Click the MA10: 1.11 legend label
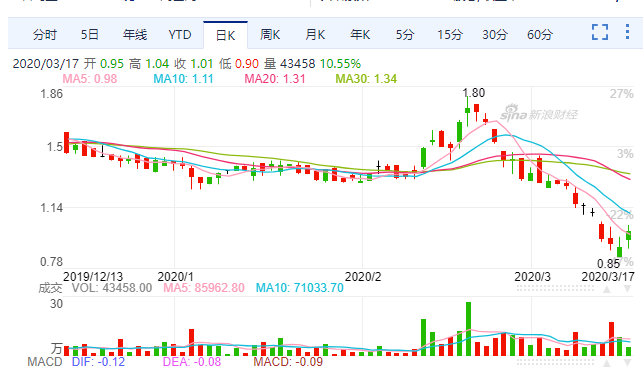The image size is (644, 369). click(x=183, y=78)
